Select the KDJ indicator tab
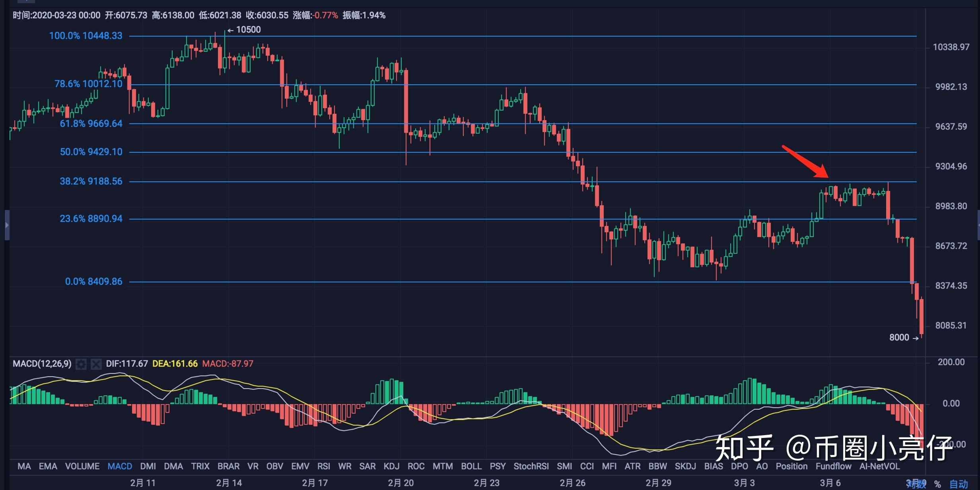Viewport: 980px width, 490px height. pos(391,466)
